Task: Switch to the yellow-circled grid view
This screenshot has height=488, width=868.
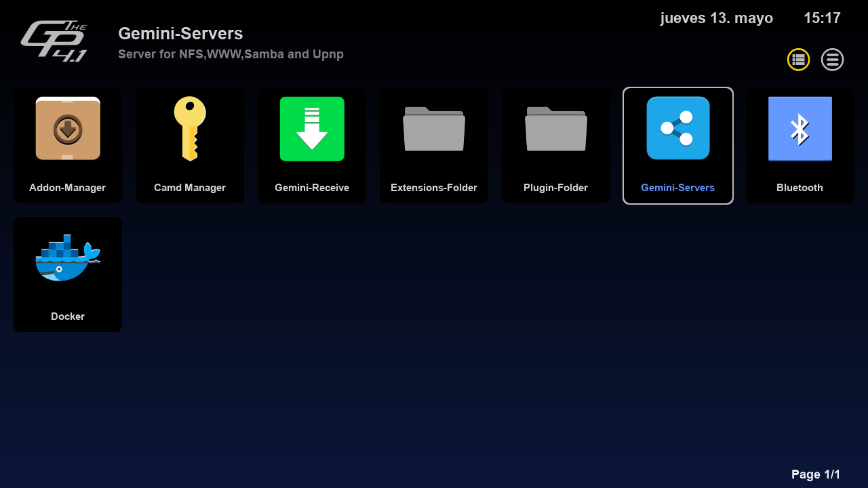Action: pyautogui.click(x=798, y=60)
